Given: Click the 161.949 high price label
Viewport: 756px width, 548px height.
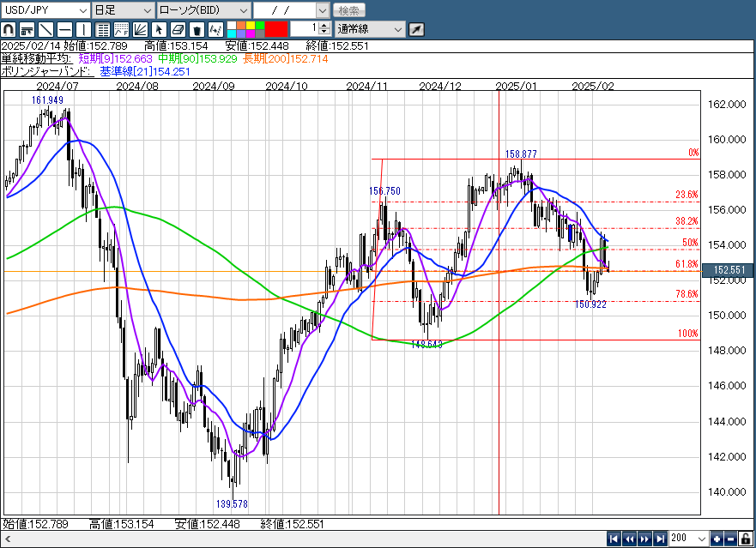Looking at the screenshot, I should [x=47, y=99].
